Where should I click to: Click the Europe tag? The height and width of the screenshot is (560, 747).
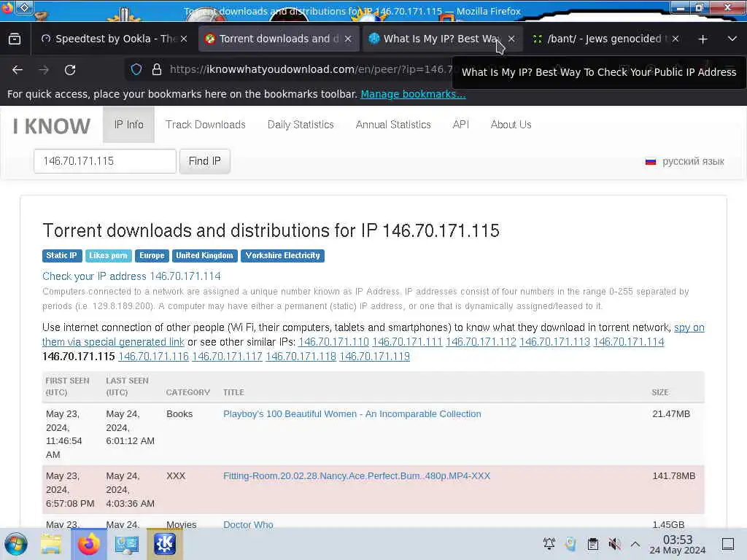152,256
